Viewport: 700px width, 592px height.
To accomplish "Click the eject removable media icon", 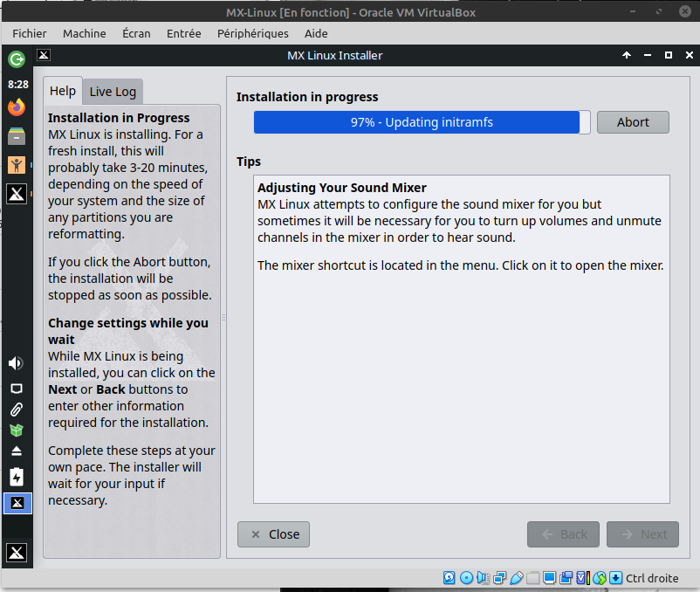I will 16,451.
